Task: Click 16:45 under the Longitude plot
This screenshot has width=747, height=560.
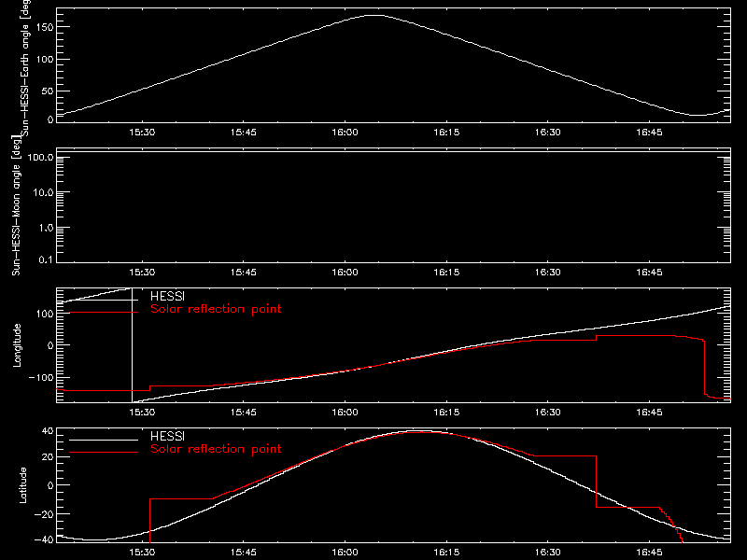Action: click(649, 412)
